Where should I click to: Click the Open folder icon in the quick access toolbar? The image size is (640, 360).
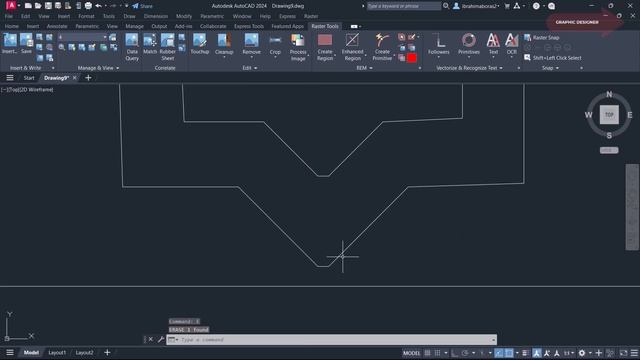tap(38, 6)
